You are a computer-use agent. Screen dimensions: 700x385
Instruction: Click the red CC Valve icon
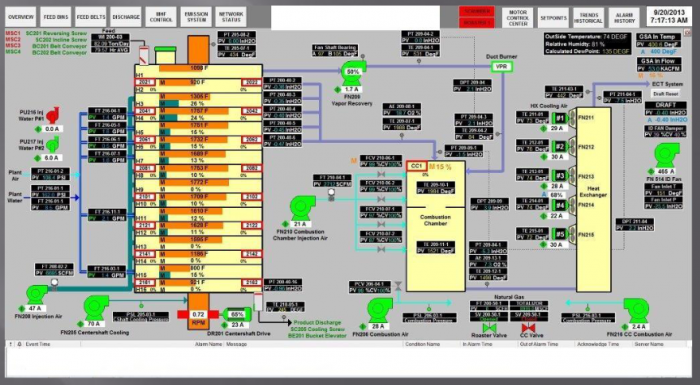[529, 328]
